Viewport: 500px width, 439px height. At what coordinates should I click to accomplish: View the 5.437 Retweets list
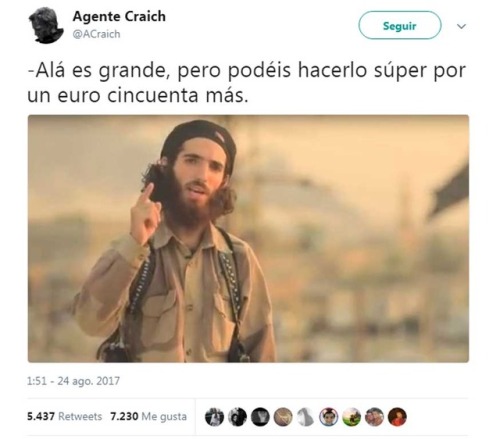coord(64,416)
